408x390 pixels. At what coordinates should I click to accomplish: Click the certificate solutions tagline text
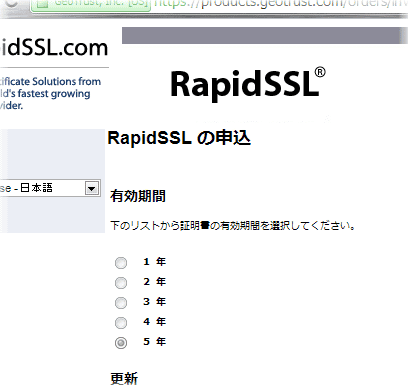[x=50, y=94]
